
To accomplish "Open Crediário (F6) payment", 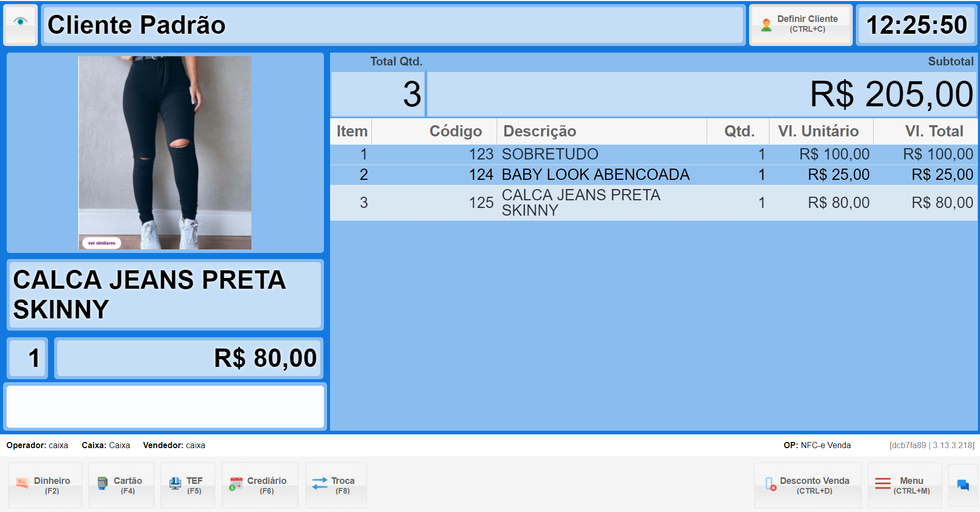I will click(260, 485).
